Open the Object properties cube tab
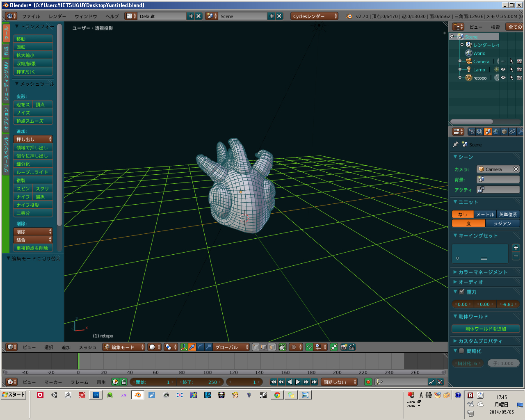The width and height of the screenshot is (525, 420). 504,132
